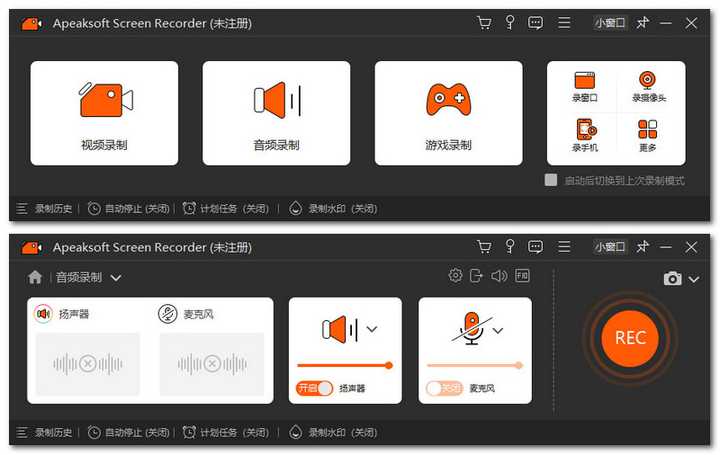720x455 pixels.
Task: Expand screenshot camera dropdown arrow
Action: [x=694, y=279]
